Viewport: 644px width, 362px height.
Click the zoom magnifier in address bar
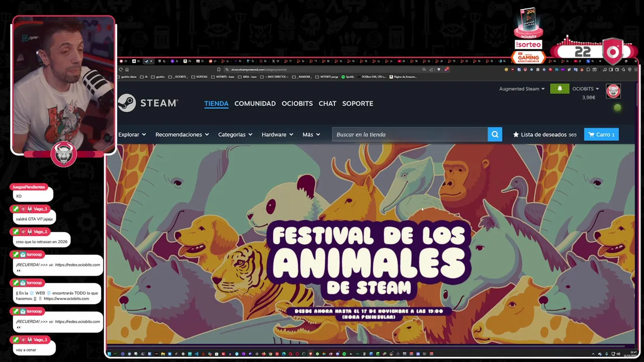424,69
